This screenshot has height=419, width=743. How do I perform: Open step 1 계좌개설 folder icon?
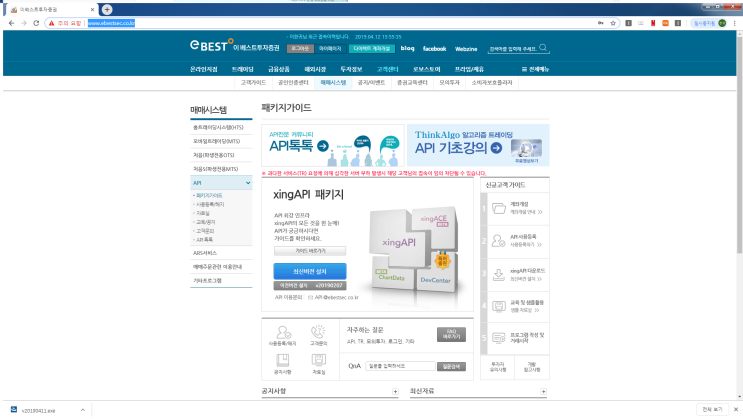[x=498, y=208]
